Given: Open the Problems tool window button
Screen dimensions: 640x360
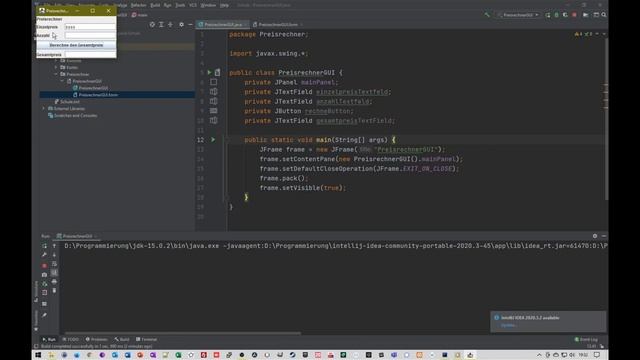Looking at the screenshot, I should (96, 339).
